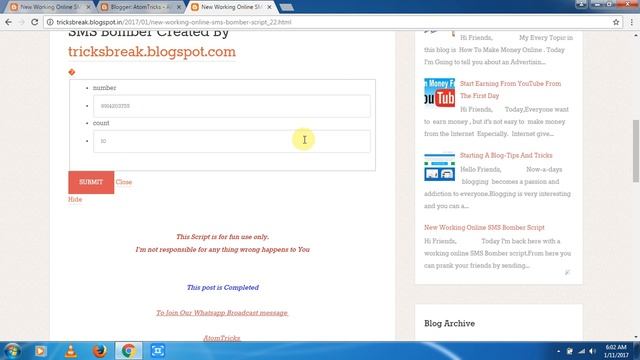Click the 'This Script is for fun use only' text
Image resolution: width=640 pixels, height=360 pixels.
coord(222,237)
